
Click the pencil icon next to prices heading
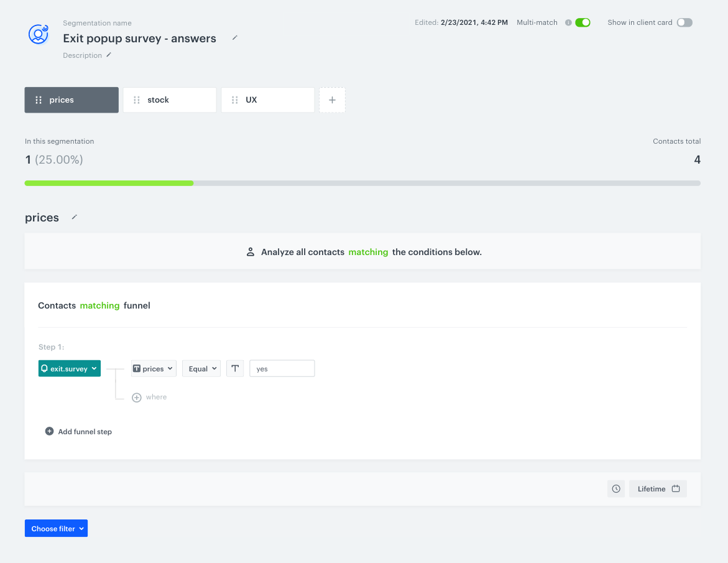73,217
